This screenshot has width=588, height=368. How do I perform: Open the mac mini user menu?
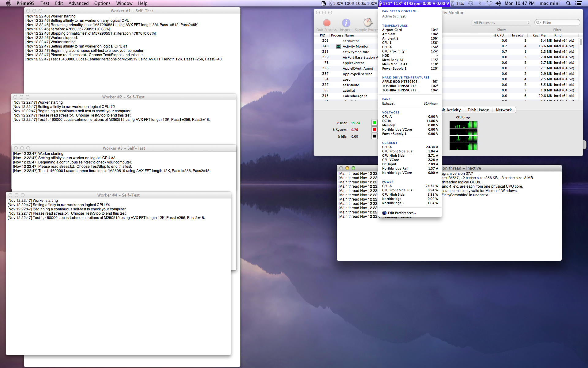pos(549,3)
